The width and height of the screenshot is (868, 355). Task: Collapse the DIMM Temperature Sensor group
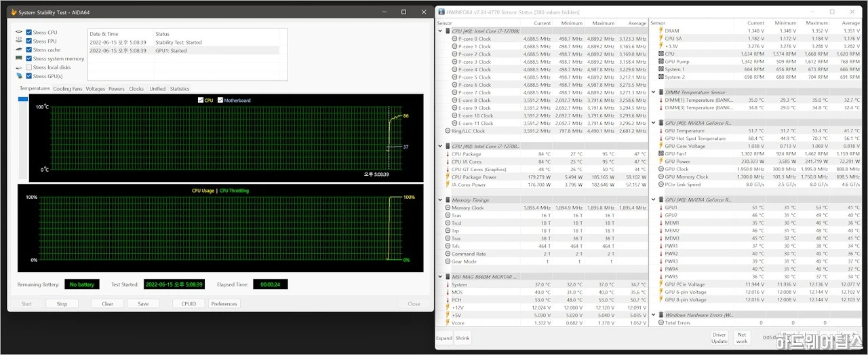tap(654, 92)
